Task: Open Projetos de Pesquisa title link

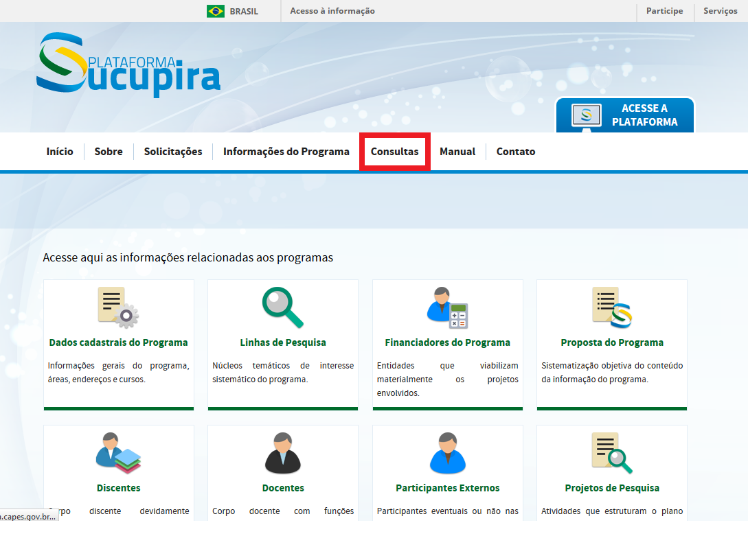Action: coord(612,488)
